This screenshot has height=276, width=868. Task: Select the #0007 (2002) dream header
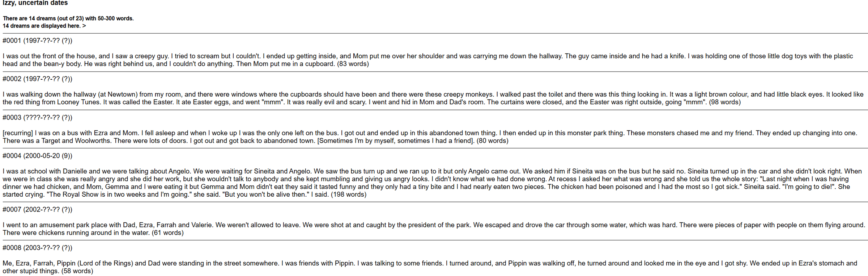(x=37, y=210)
